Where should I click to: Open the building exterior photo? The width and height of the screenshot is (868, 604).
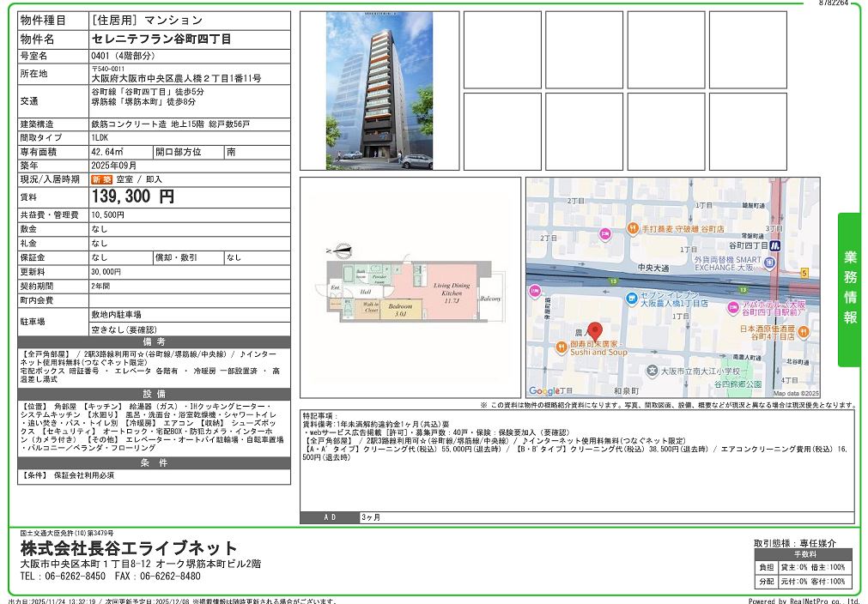coord(379,90)
